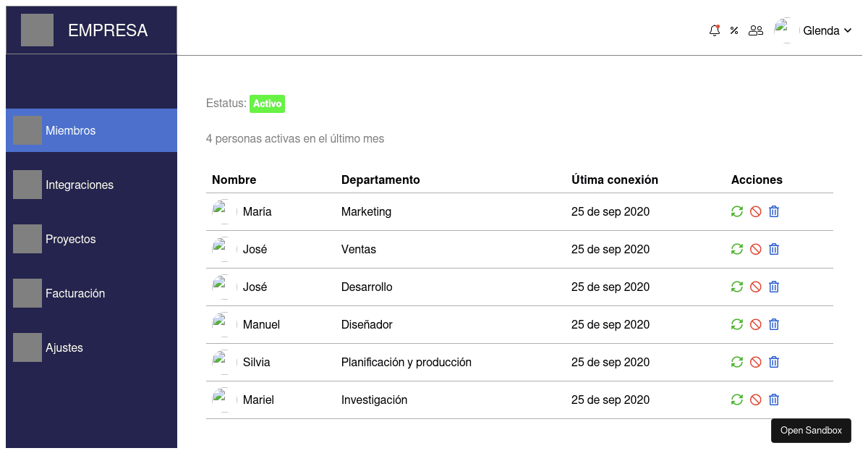This screenshot has height=456, width=868.
Task: Click the Ventas department cell
Action: [359, 249]
